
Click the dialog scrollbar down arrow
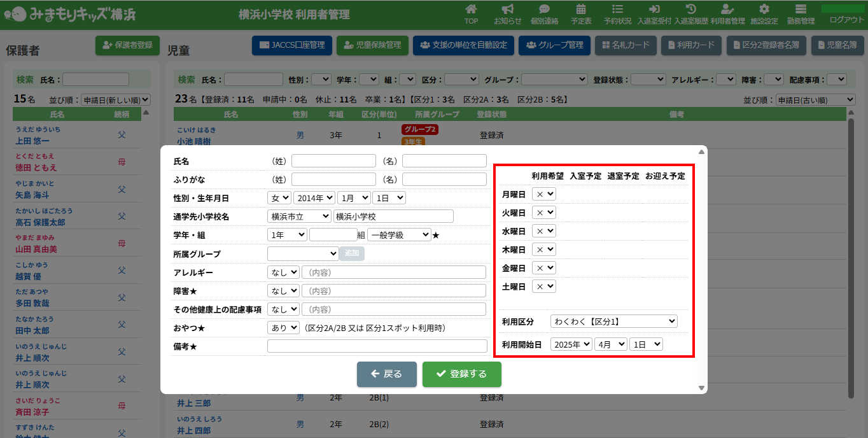702,388
